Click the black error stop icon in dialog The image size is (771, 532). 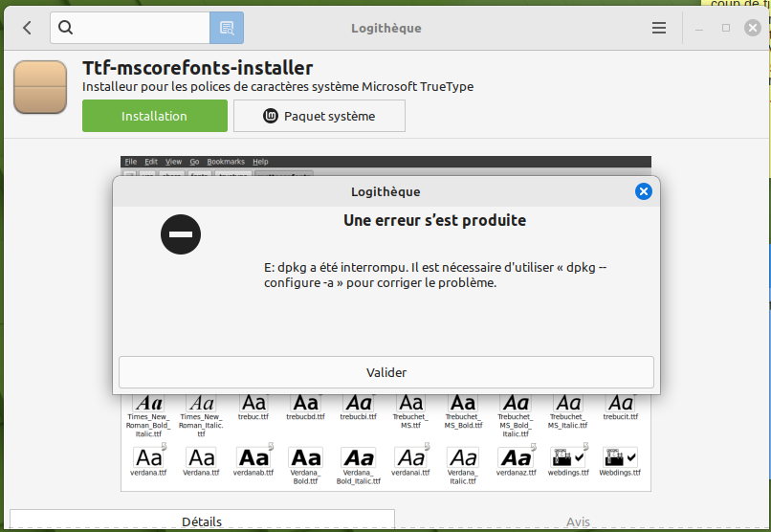[x=181, y=234]
